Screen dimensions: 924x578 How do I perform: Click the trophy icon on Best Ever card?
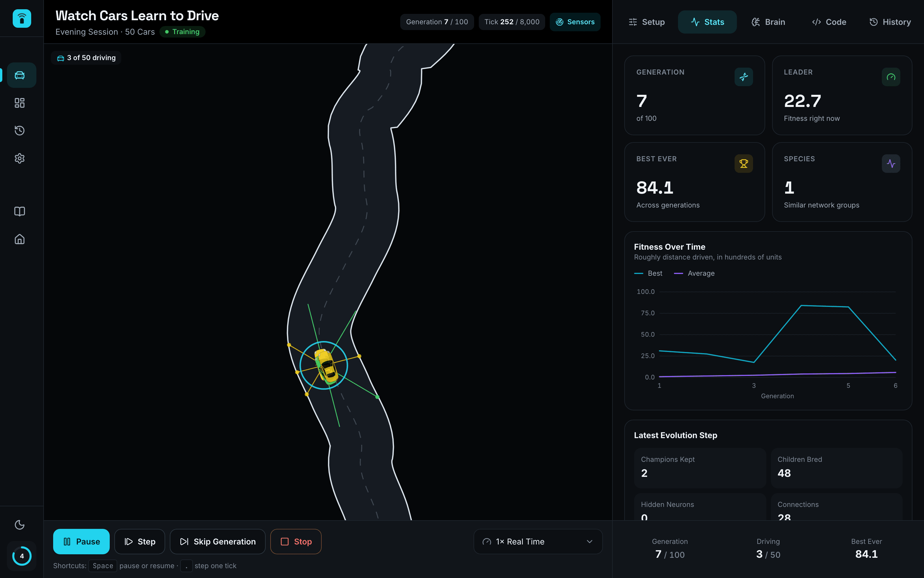point(744,164)
